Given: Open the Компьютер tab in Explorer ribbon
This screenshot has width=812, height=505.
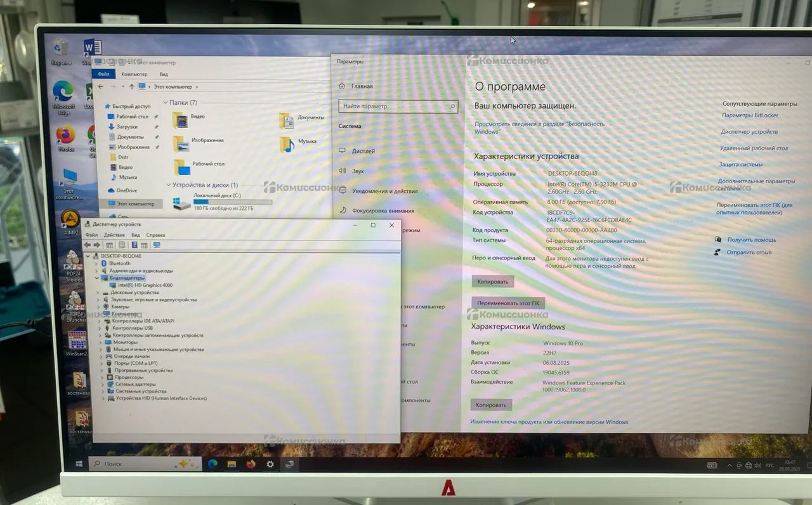Looking at the screenshot, I should coord(134,74).
